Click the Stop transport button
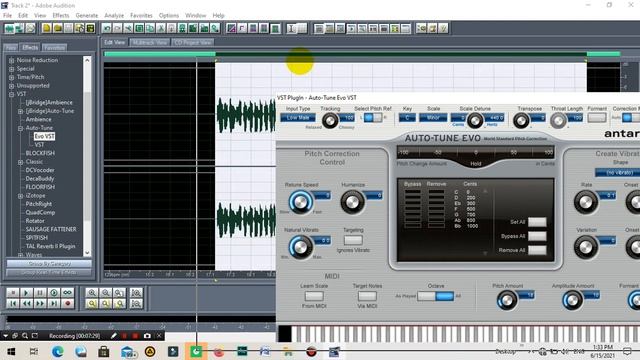Image resolution: width=640 pixels, height=360 pixels. coord(13,293)
